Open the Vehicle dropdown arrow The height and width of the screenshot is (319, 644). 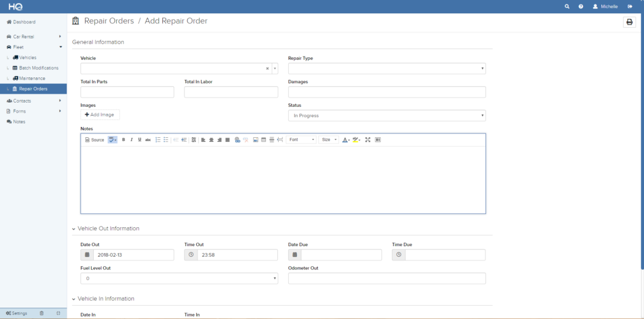(275, 69)
